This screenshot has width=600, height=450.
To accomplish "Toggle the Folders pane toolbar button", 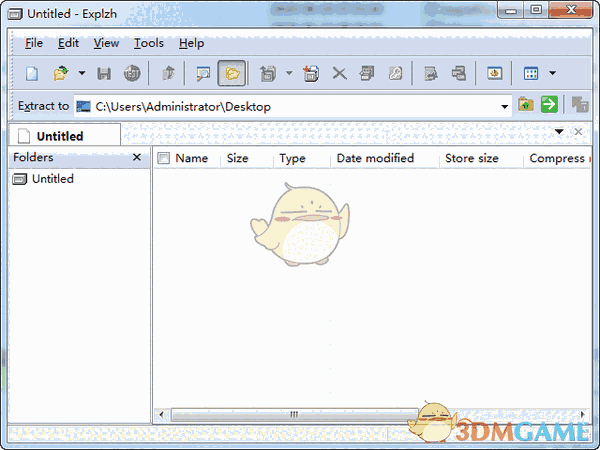I will 232,73.
